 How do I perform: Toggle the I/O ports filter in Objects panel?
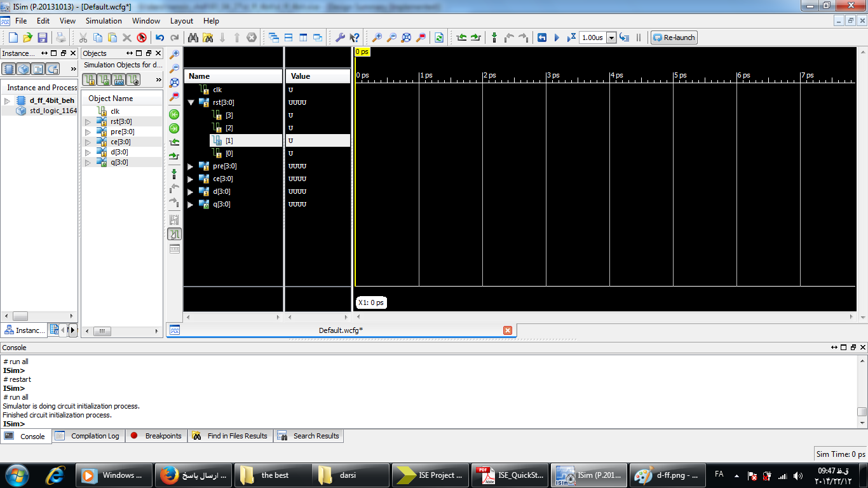(x=118, y=79)
